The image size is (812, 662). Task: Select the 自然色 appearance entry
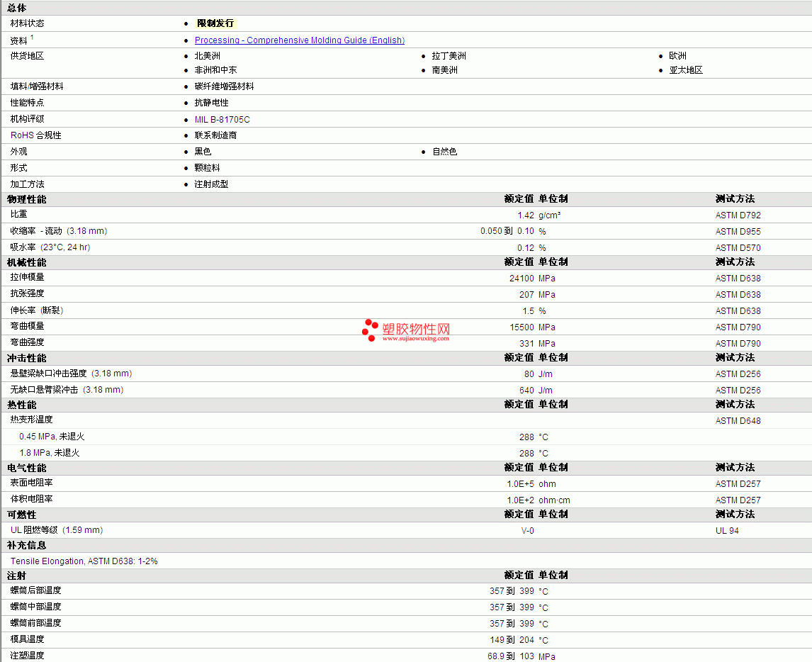445,151
